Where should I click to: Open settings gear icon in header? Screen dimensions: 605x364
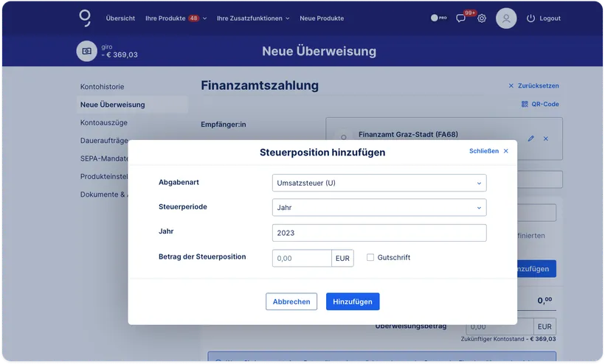click(x=482, y=18)
